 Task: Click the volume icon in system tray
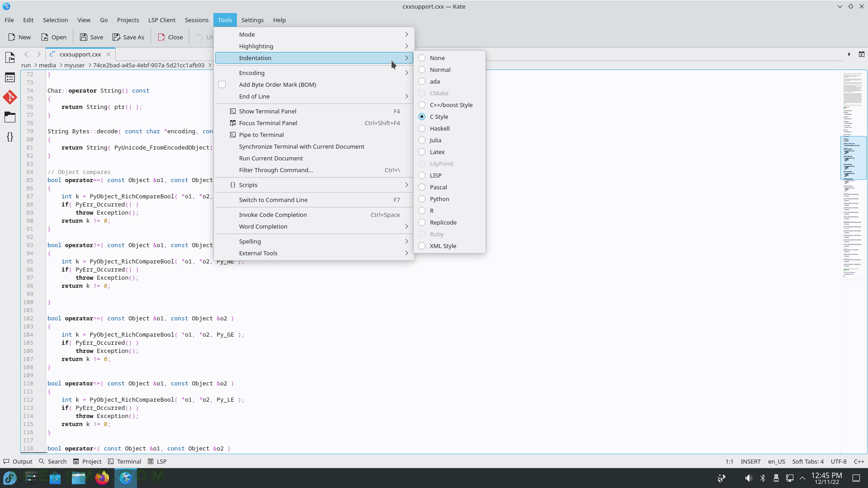point(749,478)
